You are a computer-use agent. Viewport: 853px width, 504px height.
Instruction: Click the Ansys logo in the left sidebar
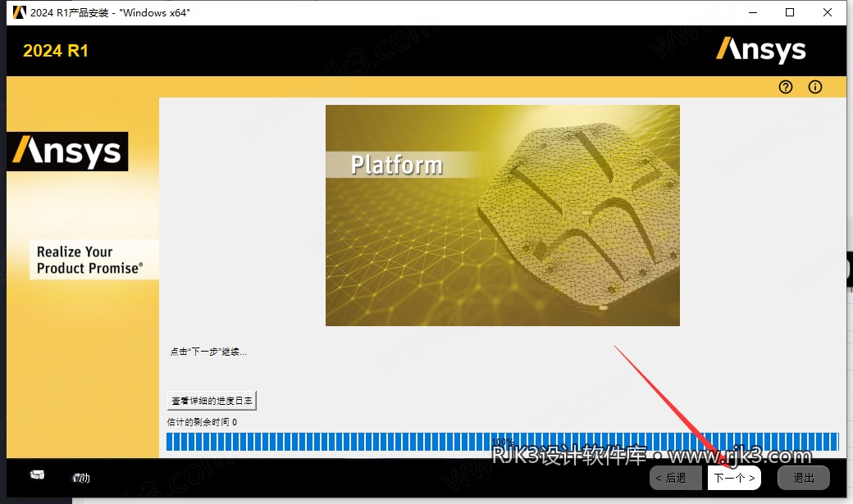coord(67,151)
